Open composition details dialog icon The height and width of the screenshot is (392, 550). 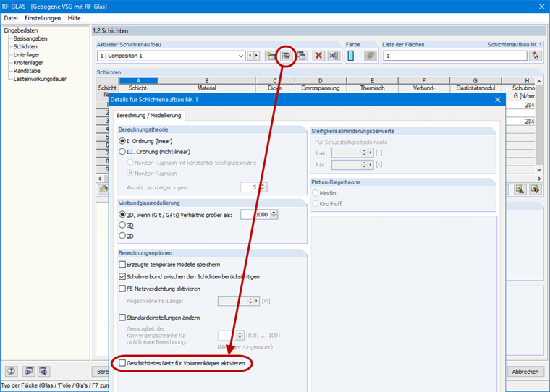(x=286, y=56)
